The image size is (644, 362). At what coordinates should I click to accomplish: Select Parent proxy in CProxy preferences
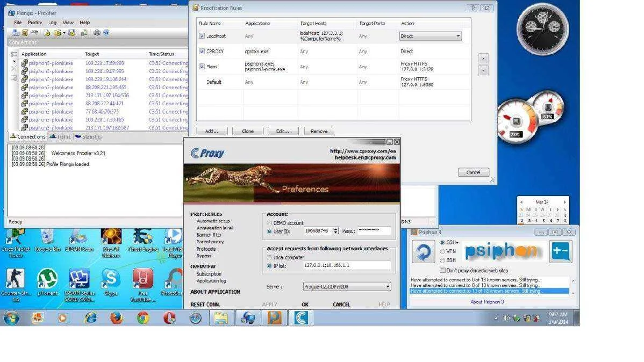(210, 242)
